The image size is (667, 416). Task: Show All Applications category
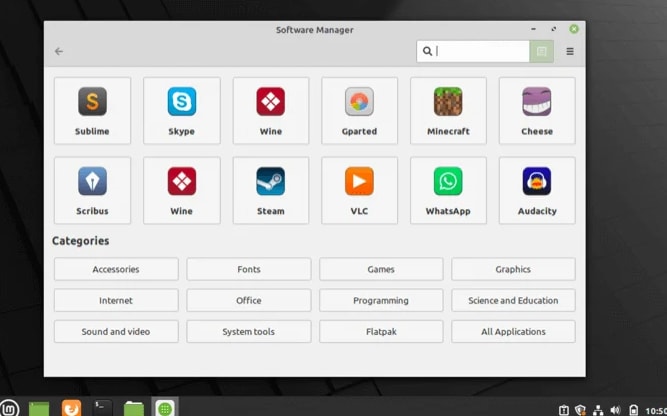(x=513, y=331)
